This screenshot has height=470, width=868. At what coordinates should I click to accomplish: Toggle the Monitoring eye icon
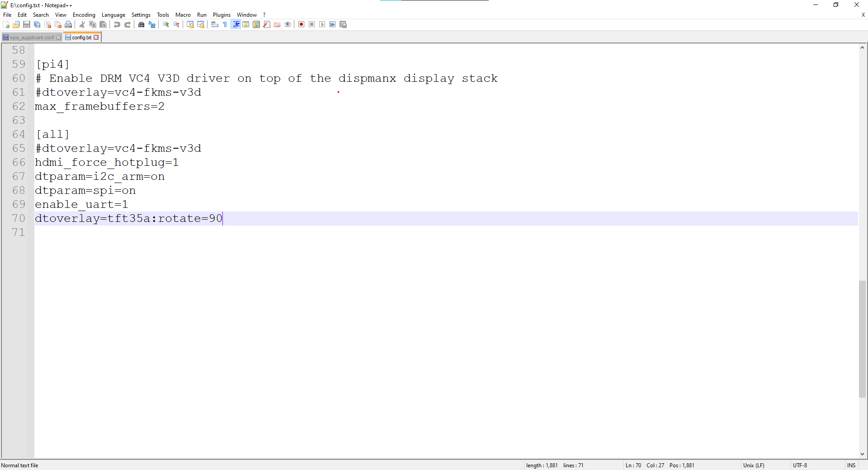click(288, 24)
